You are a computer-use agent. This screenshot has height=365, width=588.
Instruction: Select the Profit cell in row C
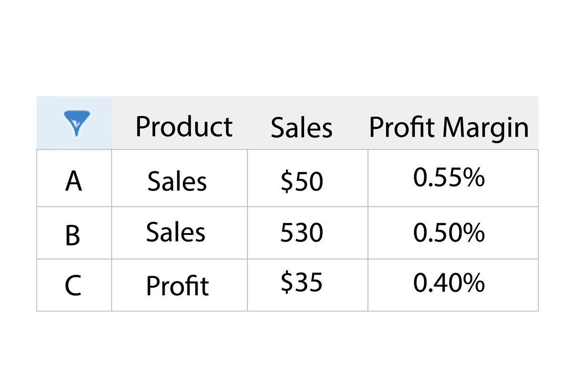[178, 286]
